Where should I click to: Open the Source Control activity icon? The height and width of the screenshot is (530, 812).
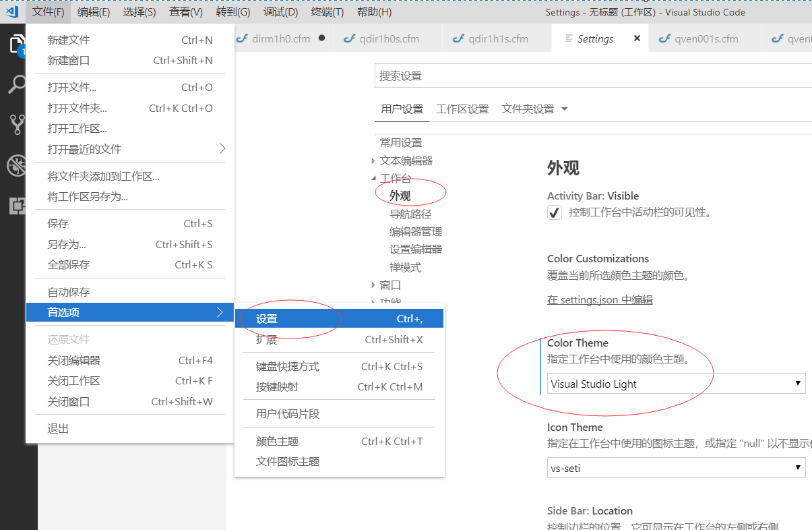[x=16, y=125]
